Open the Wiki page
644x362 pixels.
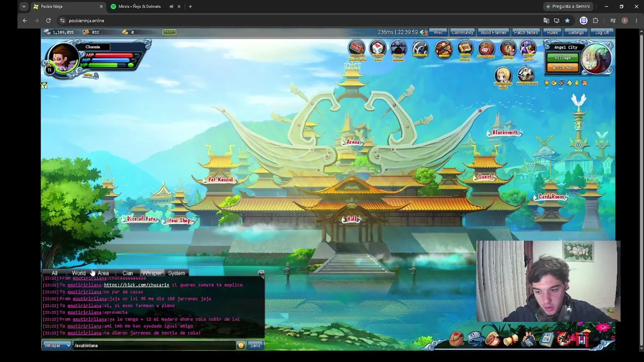pos(438,32)
